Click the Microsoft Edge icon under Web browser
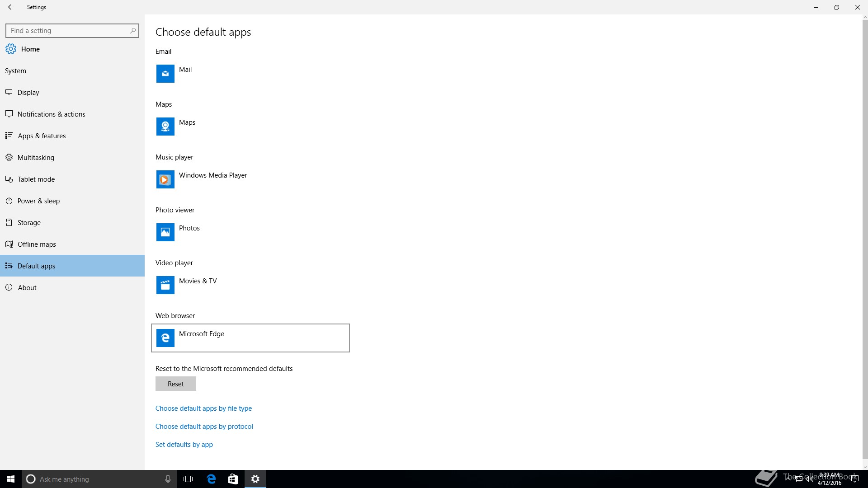The width and height of the screenshot is (868, 488). point(165,338)
